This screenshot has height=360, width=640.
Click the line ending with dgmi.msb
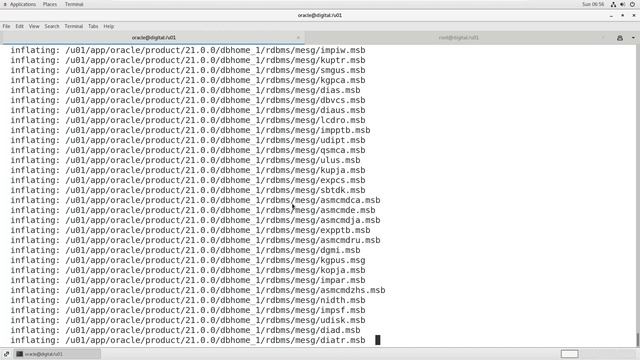185,250
